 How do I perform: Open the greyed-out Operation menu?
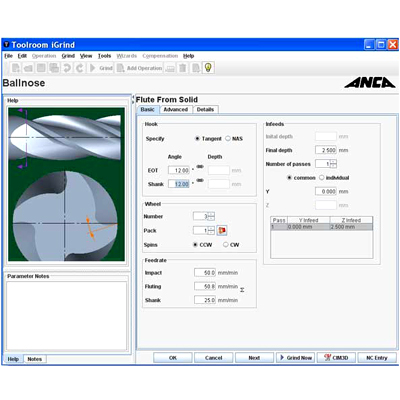tap(44, 56)
